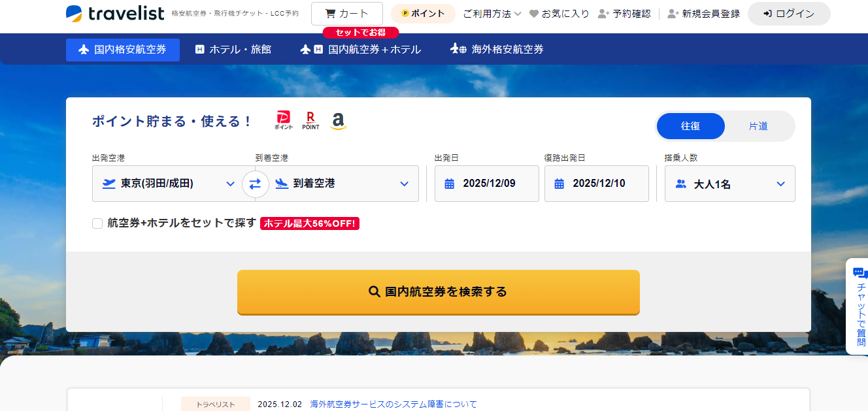This screenshot has height=411, width=868.
Task: Click the calendar icon for 出発日
Action: [x=450, y=184]
